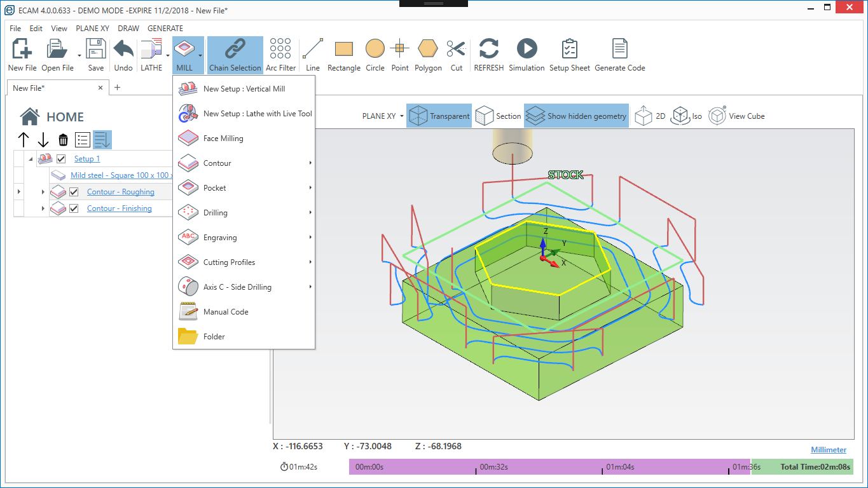Open the Circle drawing tool
The height and width of the screenshot is (488, 868).
pyautogui.click(x=375, y=54)
